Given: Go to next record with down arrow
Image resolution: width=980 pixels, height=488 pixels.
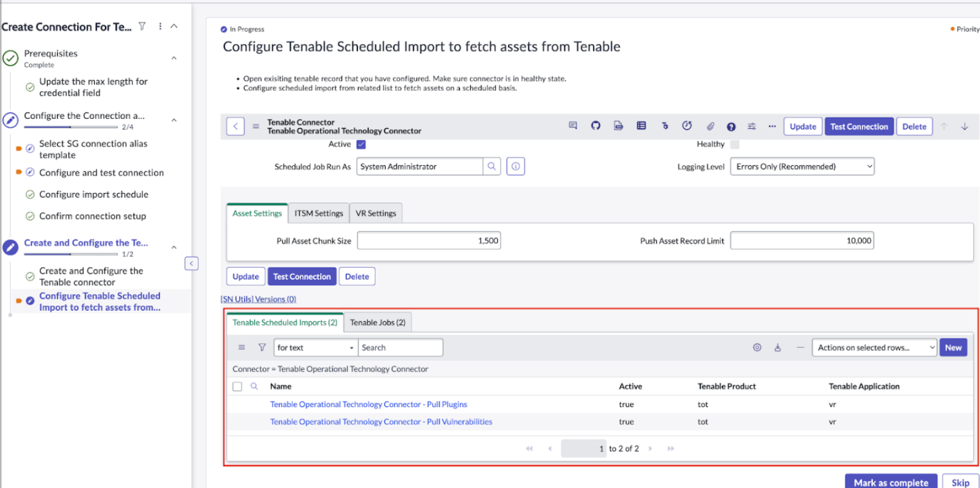Looking at the screenshot, I should (x=964, y=126).
